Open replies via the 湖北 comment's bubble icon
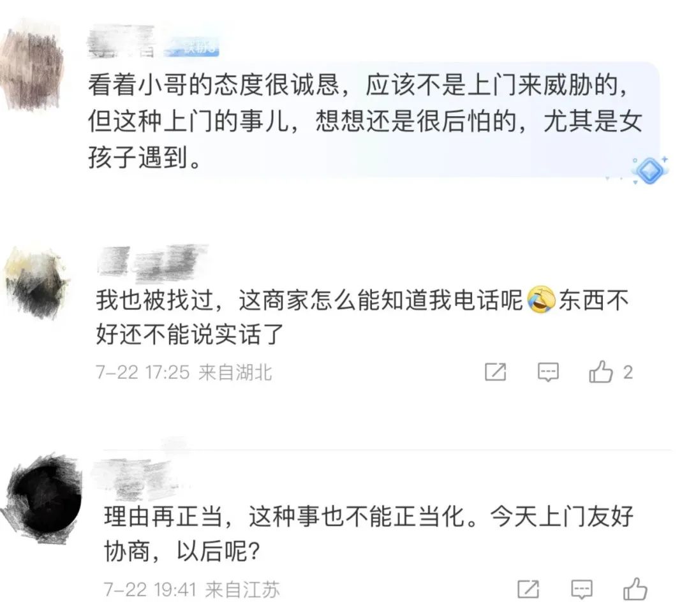689x616 pixels. (x=548, y=372)
